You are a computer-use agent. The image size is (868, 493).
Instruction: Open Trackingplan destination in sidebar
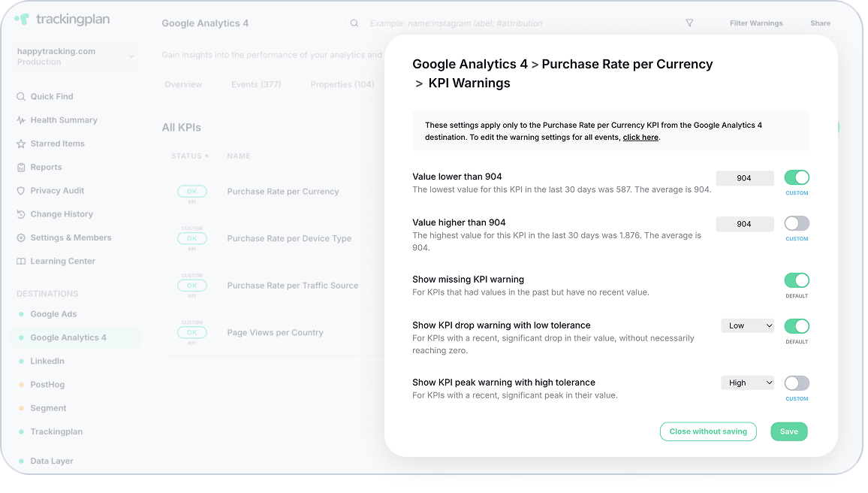tap(56, 431)
